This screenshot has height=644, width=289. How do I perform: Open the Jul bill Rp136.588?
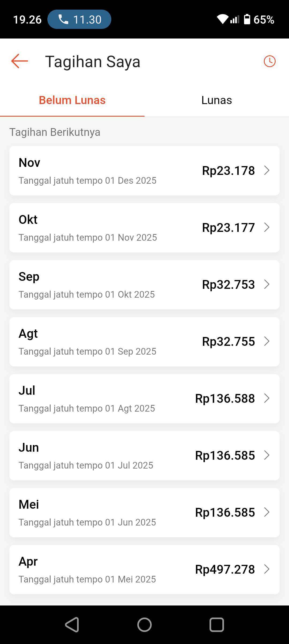pyautogui.click(x=144, y=398)
